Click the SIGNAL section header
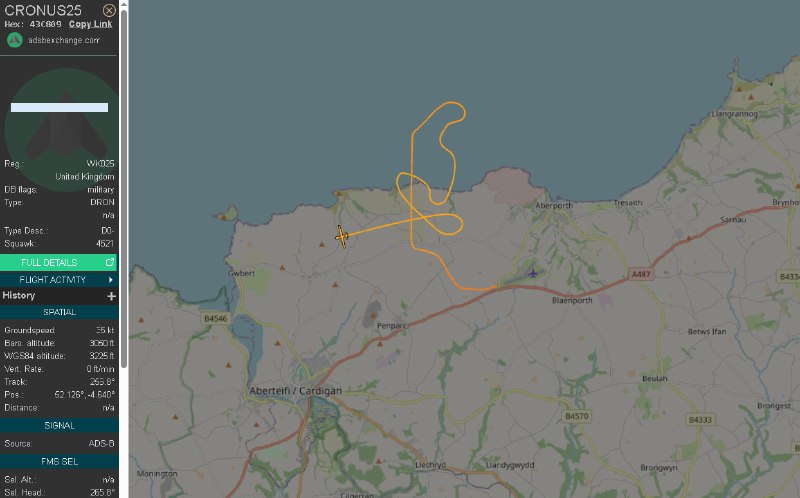800x498 pixels. [59, 425]
